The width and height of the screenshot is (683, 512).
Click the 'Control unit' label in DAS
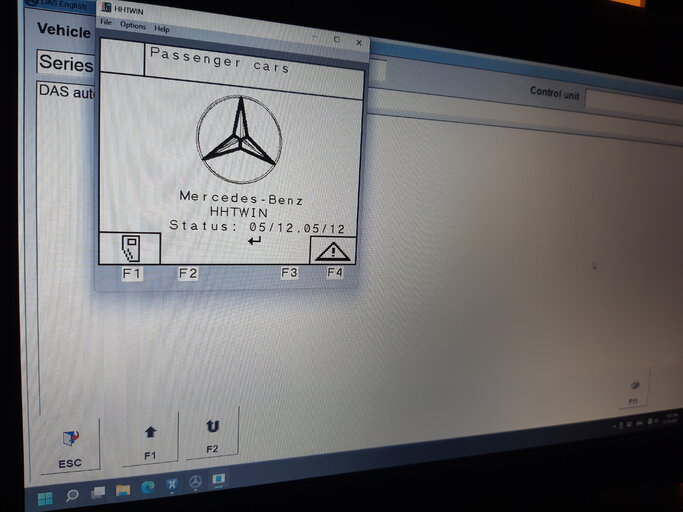(555, 93)
